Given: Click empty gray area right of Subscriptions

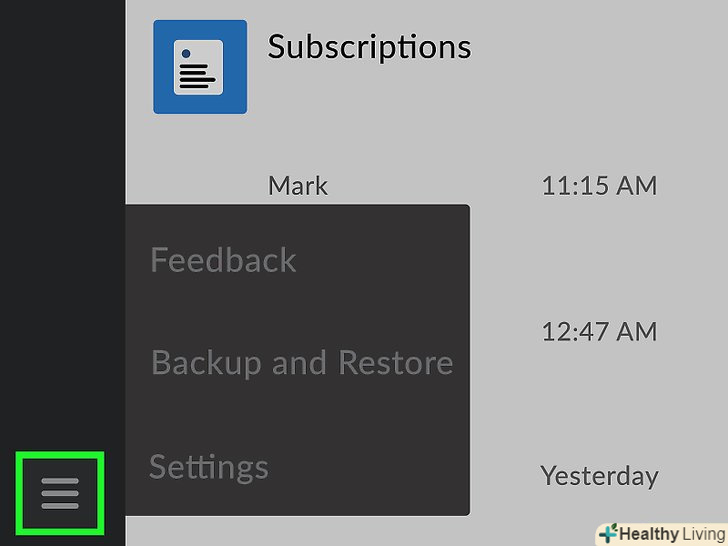Looking at the screenshot, I should click(600, 60).
